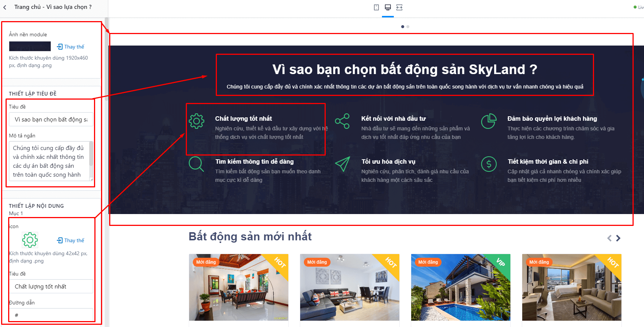Click description starting Nghiên cứu, thiết kế và đầu tư

(272, 133)
